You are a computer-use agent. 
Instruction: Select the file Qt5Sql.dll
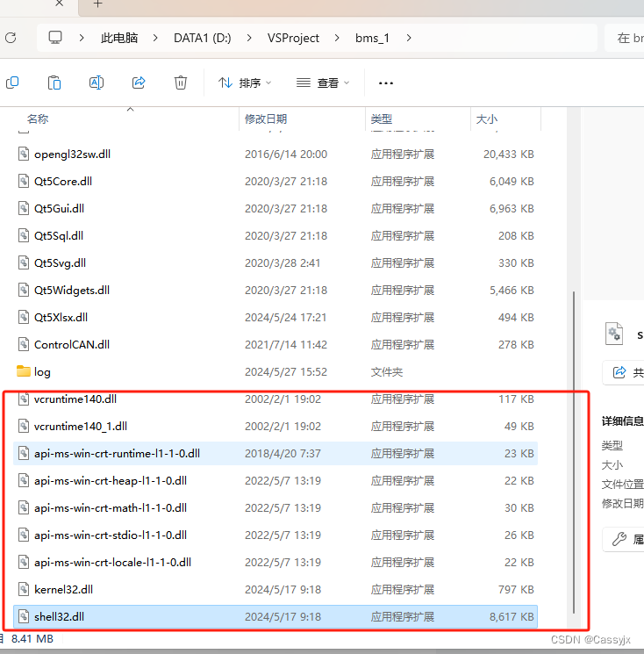point(275,236)
